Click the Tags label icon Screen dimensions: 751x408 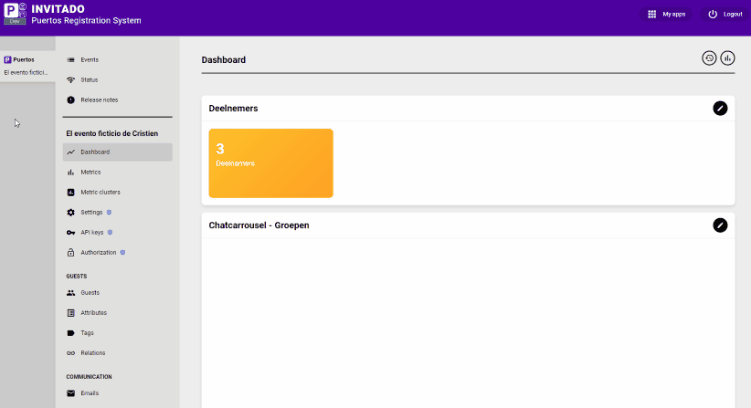(x=71, y=333)
